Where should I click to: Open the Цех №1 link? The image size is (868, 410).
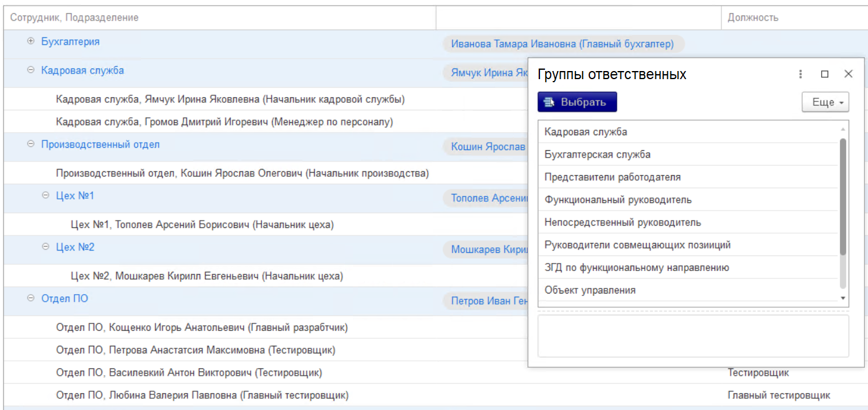click(x=75, y=196)
